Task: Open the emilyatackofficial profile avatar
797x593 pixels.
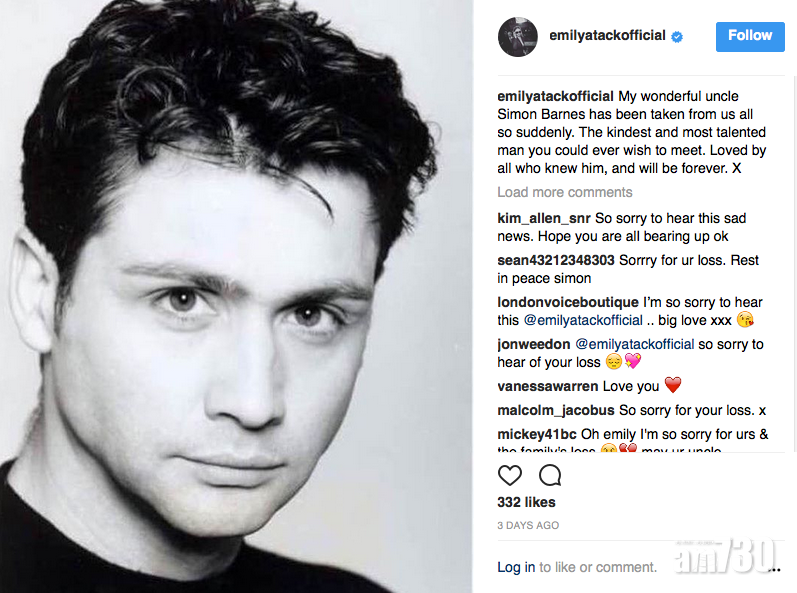Action: pyautogui.click(x=518, y=36)
